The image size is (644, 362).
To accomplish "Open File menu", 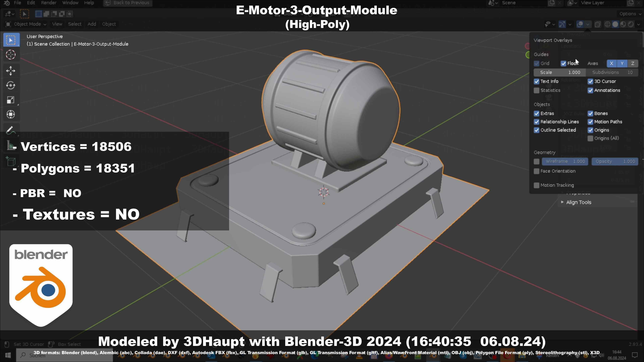I will pyautogui.click(x=17, y=3).
